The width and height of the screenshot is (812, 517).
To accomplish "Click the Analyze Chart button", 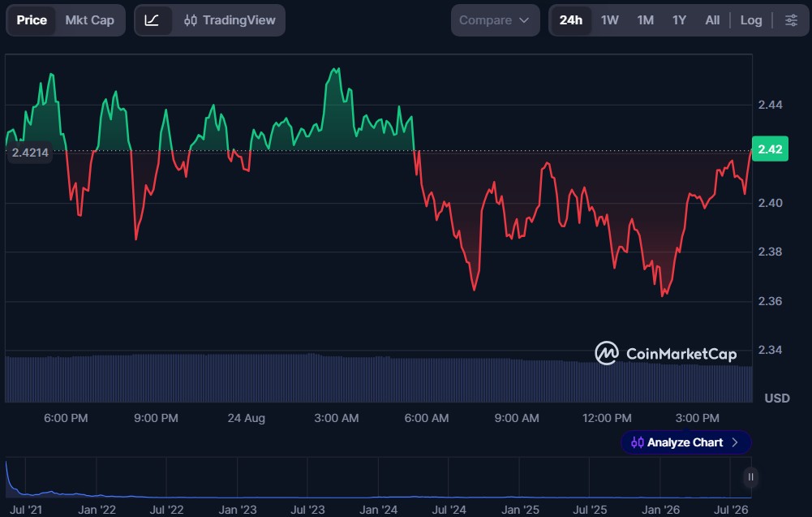I will pos(685,442).
